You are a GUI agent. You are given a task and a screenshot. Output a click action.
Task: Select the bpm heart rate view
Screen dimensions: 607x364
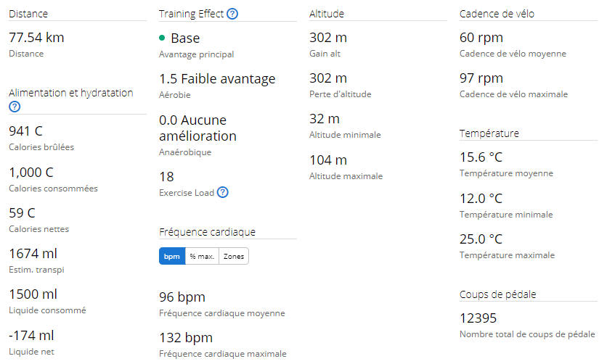172,256
